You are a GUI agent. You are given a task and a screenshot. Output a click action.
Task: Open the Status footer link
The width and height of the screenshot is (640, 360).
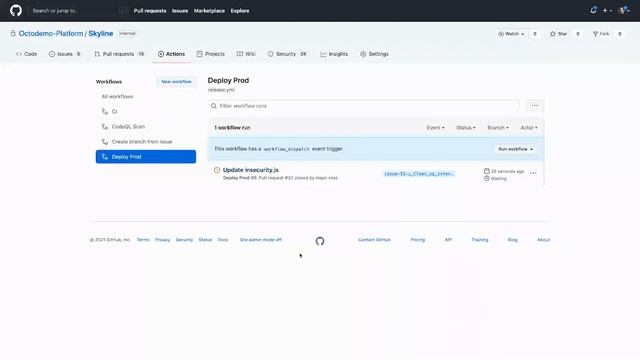coord(205,240)
